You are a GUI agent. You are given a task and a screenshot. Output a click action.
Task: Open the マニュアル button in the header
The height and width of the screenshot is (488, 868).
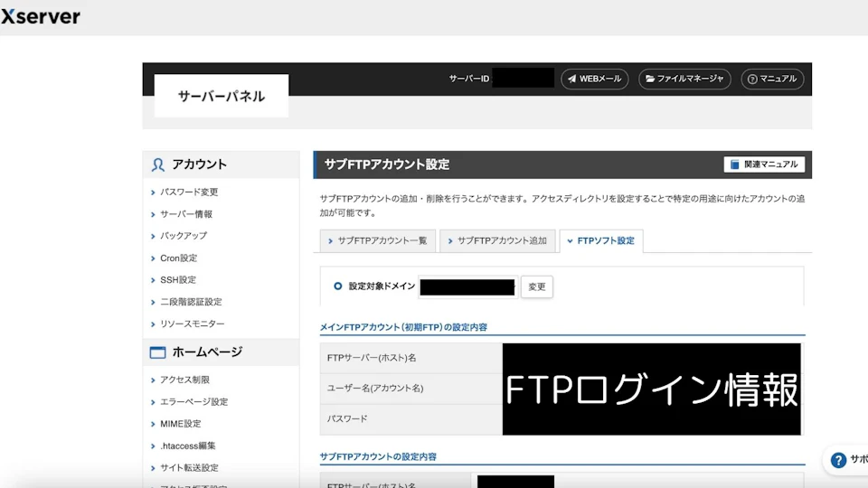tap(772, 80)
